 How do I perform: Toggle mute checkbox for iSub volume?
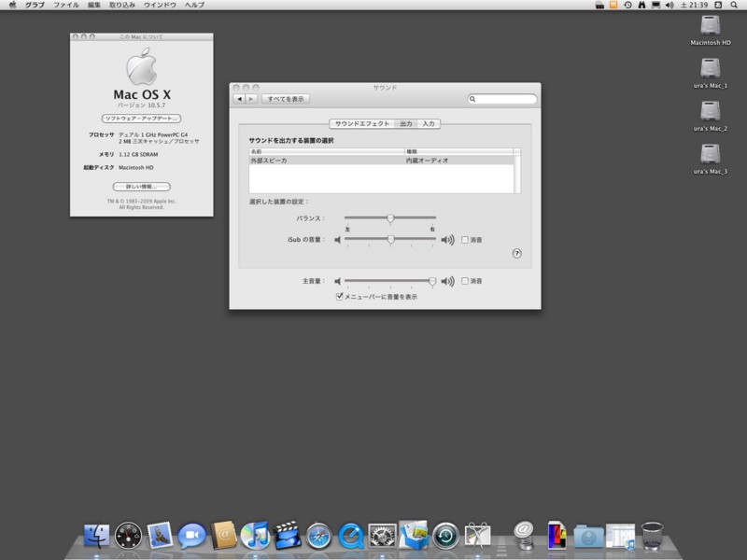(465, 240)
